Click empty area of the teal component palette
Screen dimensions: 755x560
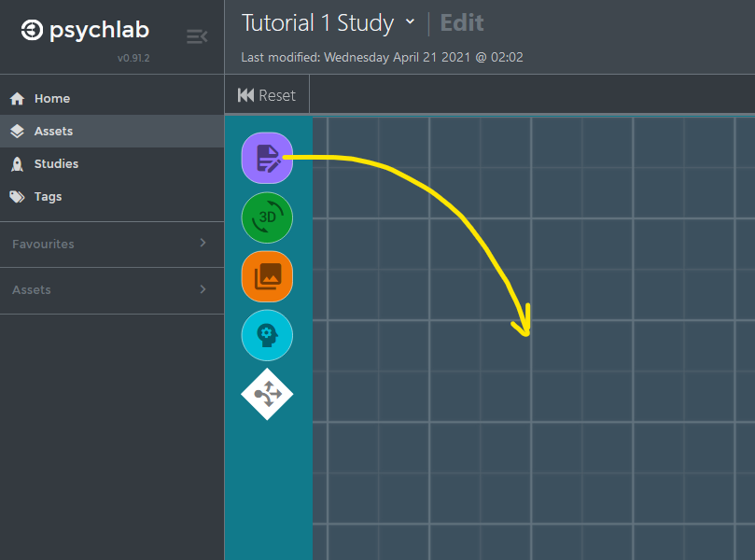(268, 485)
